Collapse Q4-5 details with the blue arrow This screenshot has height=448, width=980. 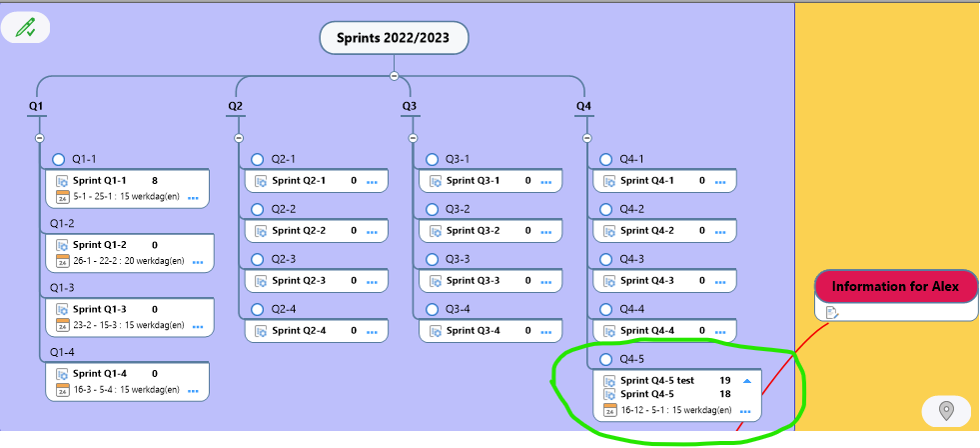747,380
